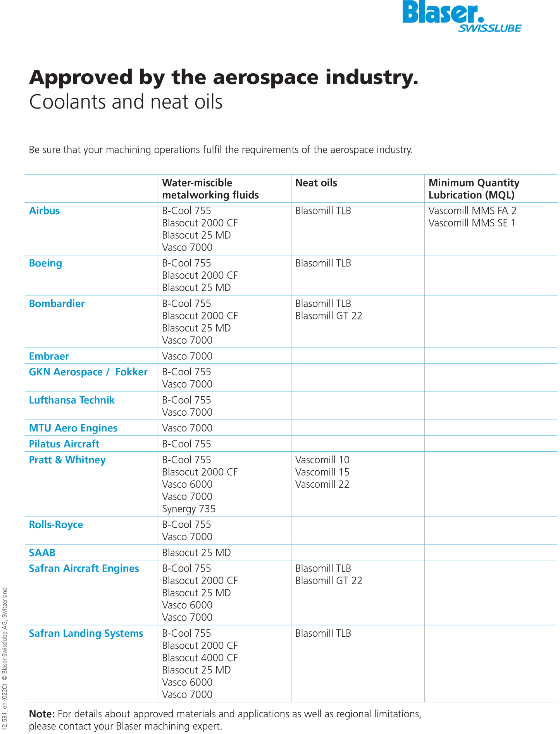Select the Embraer row label
The height and width of the screenshot is (734, 560).
49,356
